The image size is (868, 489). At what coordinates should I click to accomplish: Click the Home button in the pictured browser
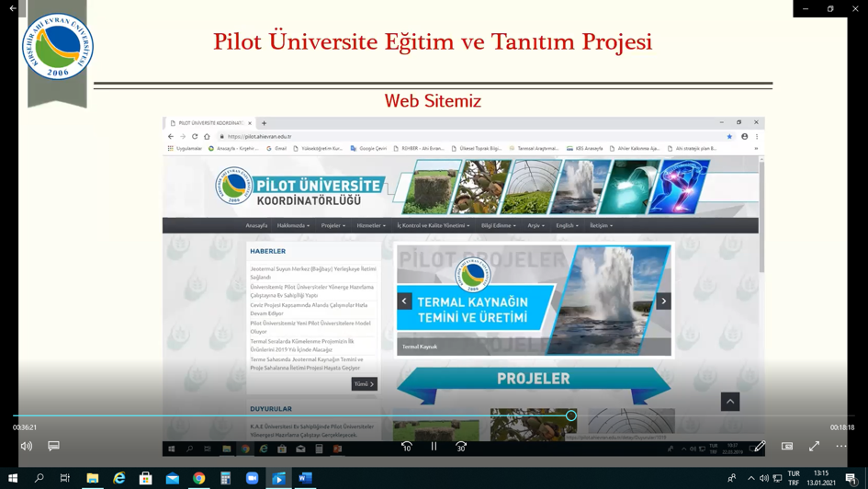[207, 136]
